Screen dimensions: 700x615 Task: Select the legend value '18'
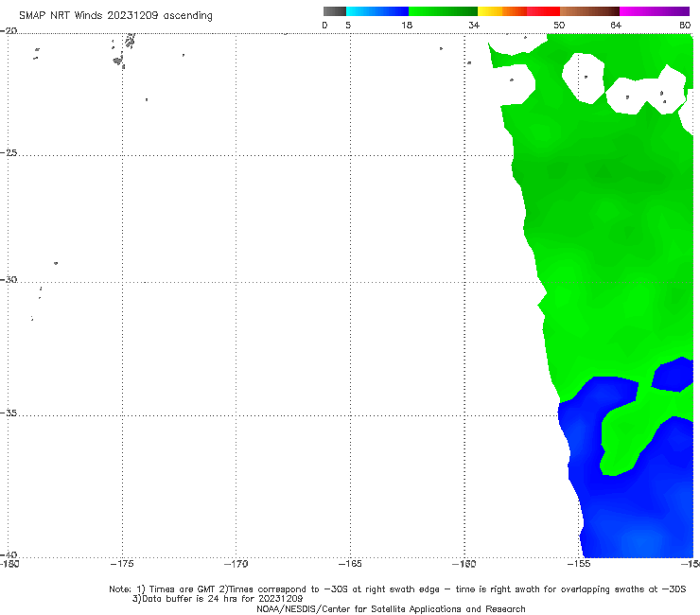pos(407,26)
